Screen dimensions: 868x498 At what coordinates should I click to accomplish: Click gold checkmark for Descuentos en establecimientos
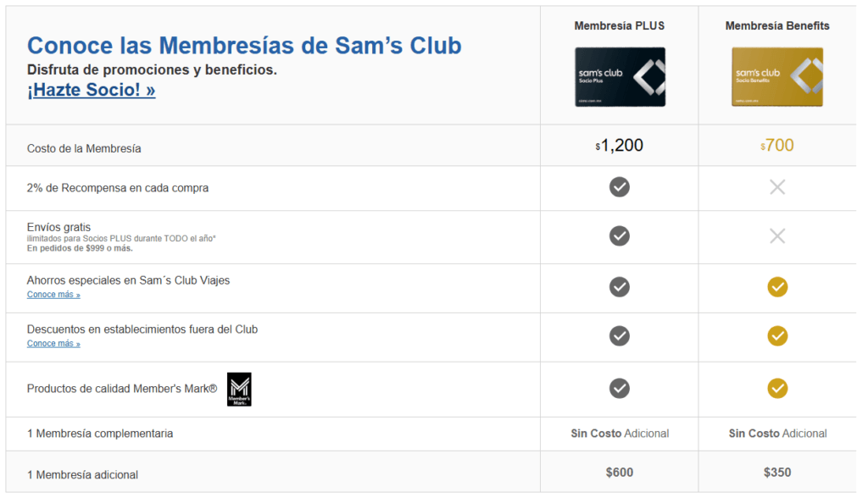point(777,336)
